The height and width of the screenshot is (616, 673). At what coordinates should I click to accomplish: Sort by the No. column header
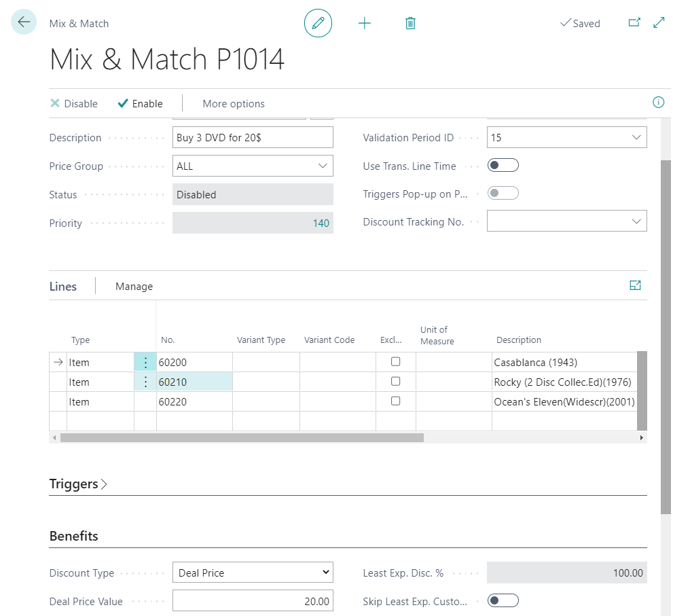[168, 340]
